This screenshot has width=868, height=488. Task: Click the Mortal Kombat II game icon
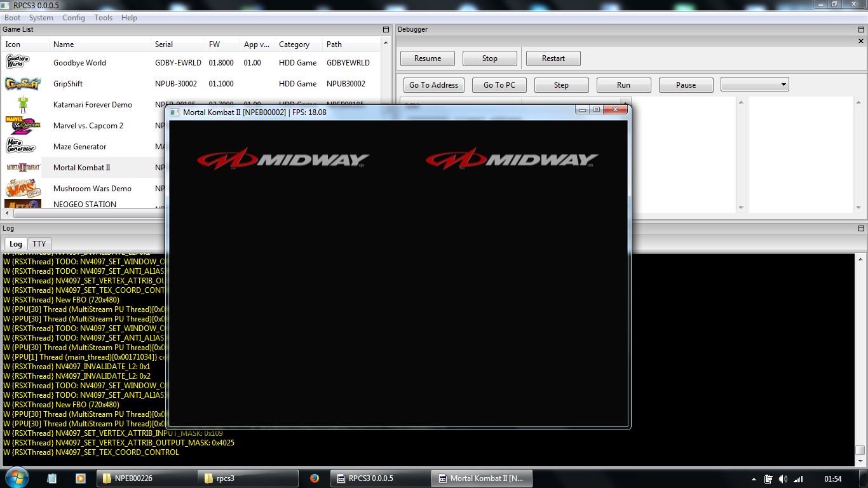(x=23, y=168)
